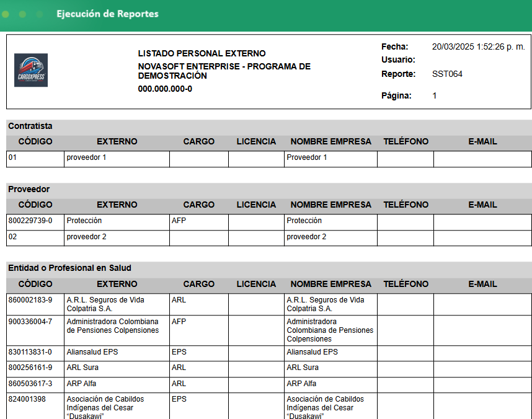Click the NOMBRE EMPRESA header under Proveedor

click(331, 205)
